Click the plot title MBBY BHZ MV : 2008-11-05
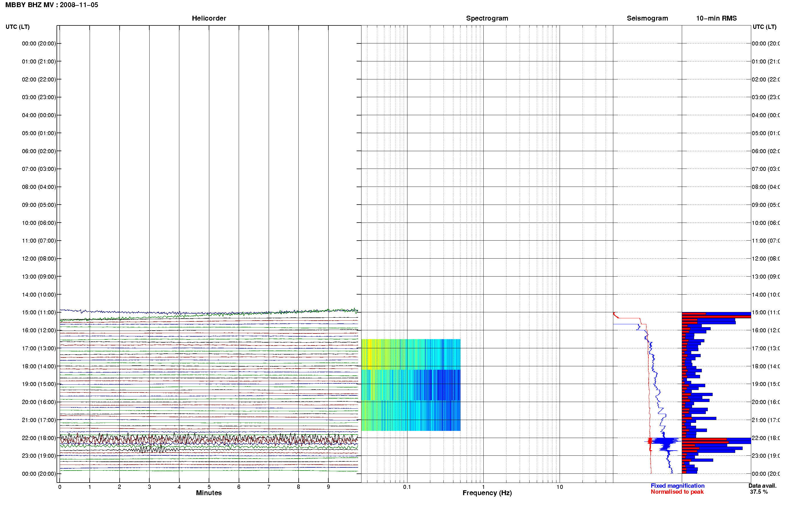This screenshot has width=812, height=508. pos(52,5)
